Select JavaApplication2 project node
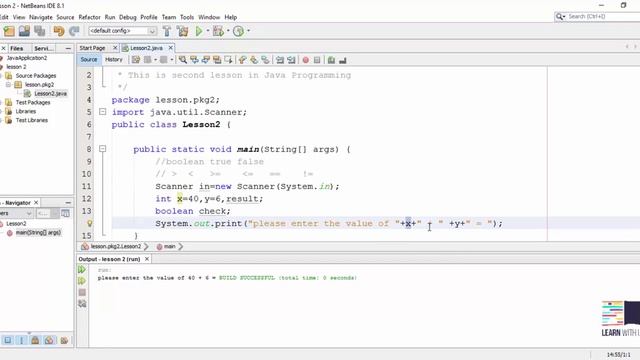Viewport: 640px width, 360px height. click(27, 58)
